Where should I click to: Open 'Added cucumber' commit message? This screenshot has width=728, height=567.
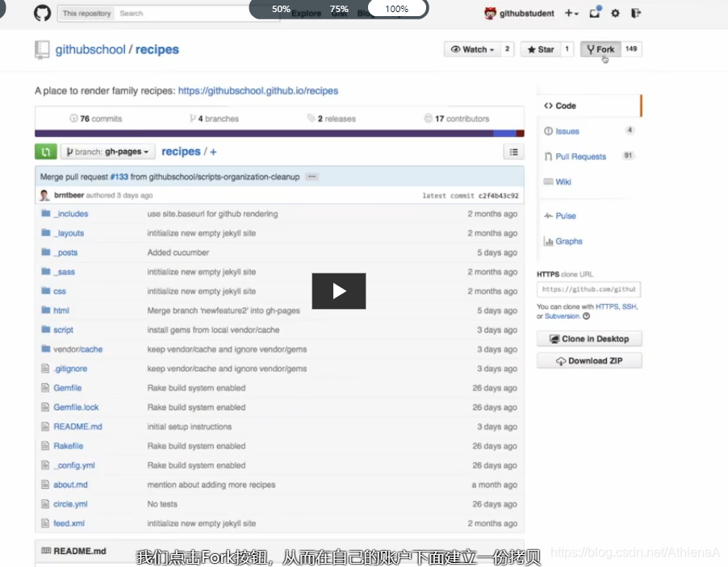coord(178,253)
